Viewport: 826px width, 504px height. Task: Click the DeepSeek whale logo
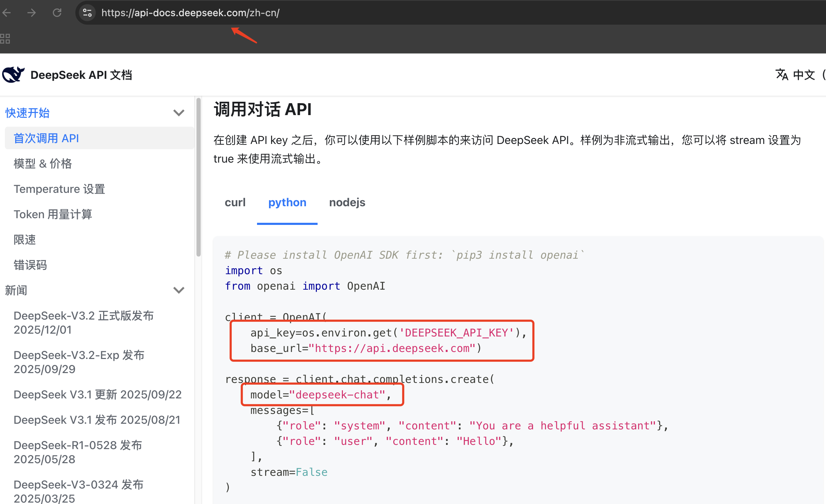click(x=13, y=75)
